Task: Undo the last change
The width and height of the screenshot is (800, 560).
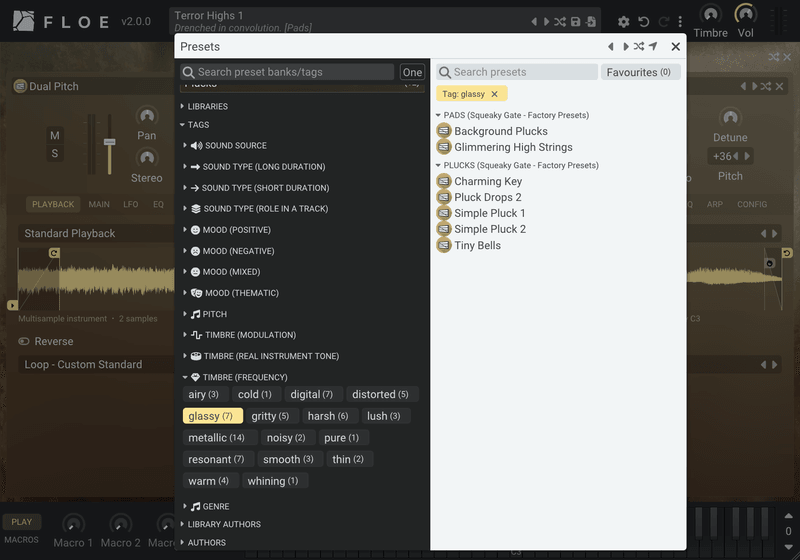Action: (644, 21)
